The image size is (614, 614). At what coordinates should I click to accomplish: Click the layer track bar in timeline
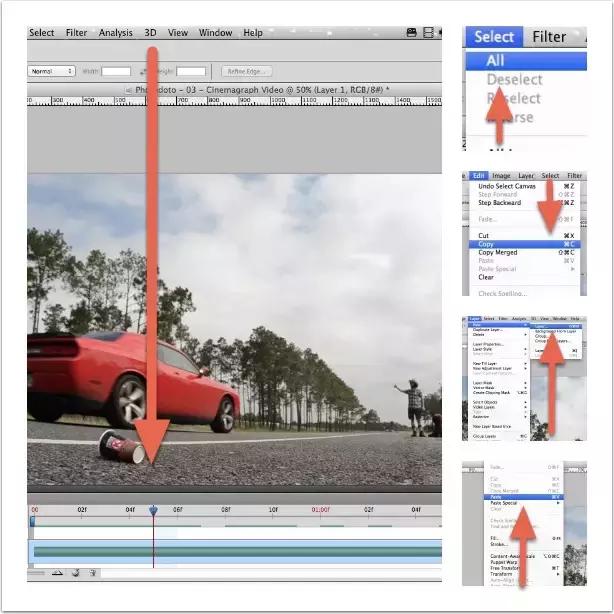click(235, 551)
